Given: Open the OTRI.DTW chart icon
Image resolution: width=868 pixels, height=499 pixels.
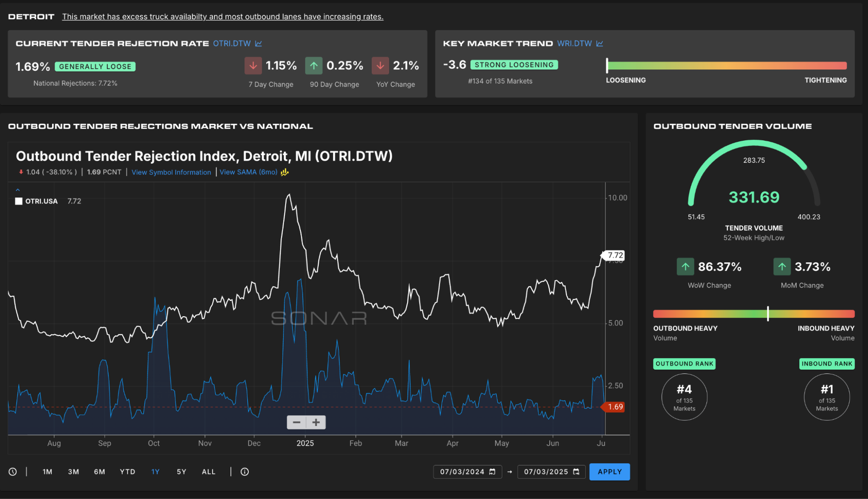Looking at the screenshot, I should (259, 43).
